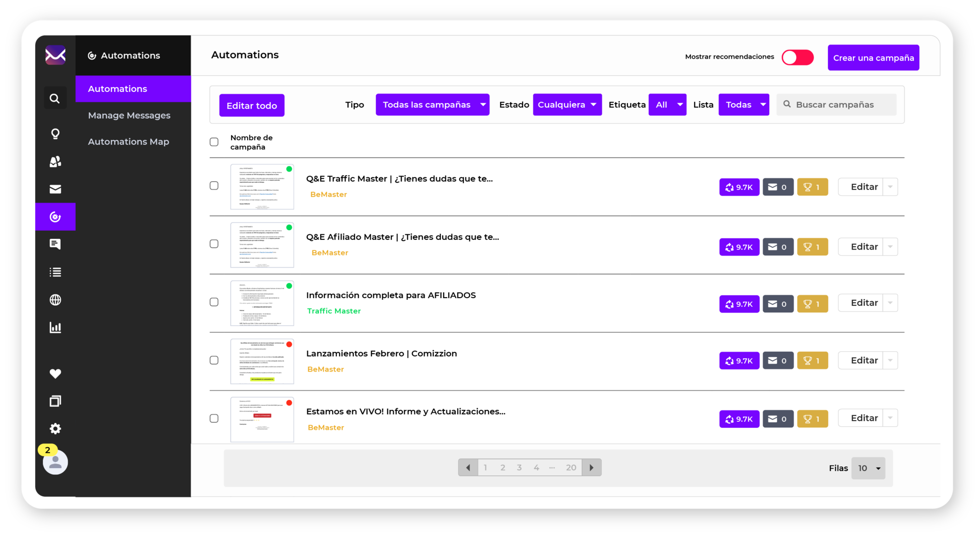
Task: Open the chat messages icon in the sidebar
Action: pos(55,244)
